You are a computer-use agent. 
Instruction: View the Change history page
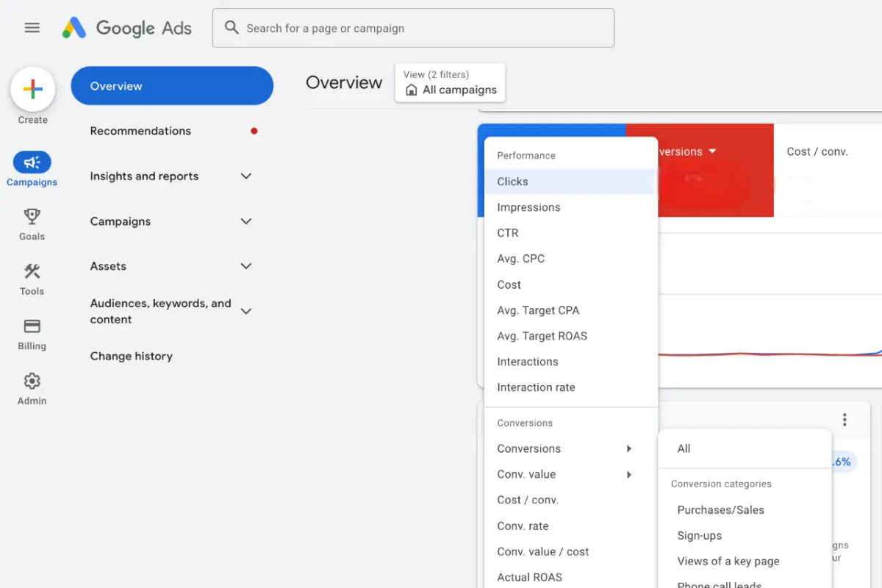point(132,356)
